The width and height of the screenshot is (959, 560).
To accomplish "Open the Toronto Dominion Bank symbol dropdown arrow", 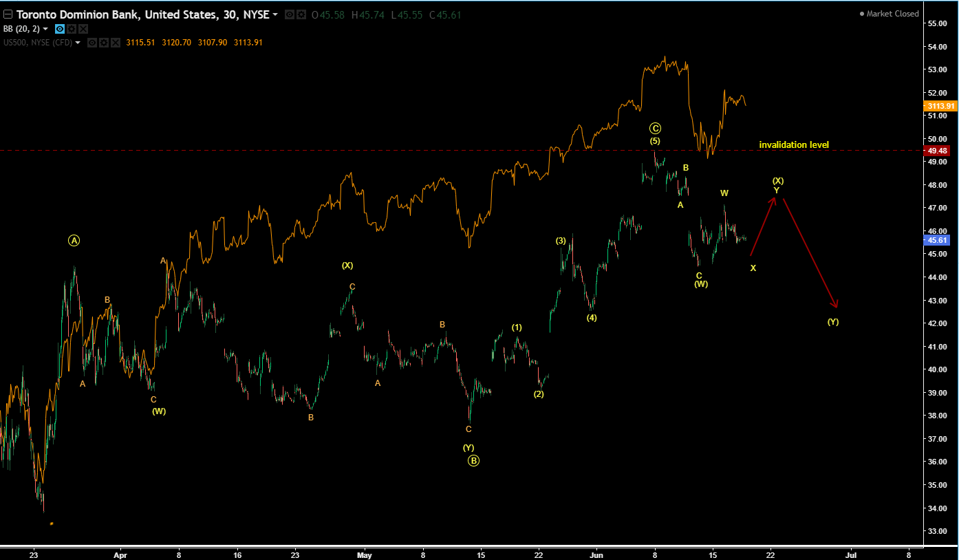I will [x=275, y=14].
